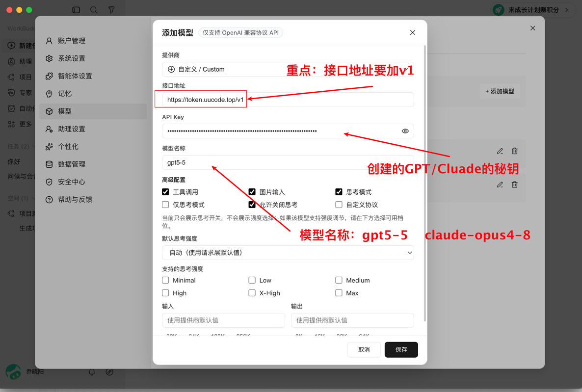Viewport: 582px width, 392px height.
Task: Click the notification bell icon at bottom
Action: point(92,372)
